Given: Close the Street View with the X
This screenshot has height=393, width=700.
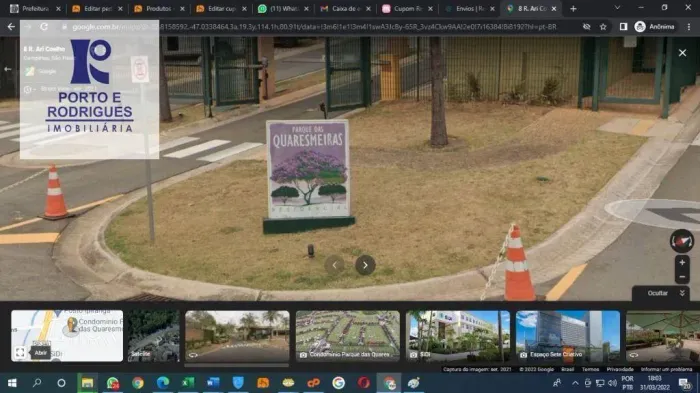Looking at the screenshot, I should point(683,53).
